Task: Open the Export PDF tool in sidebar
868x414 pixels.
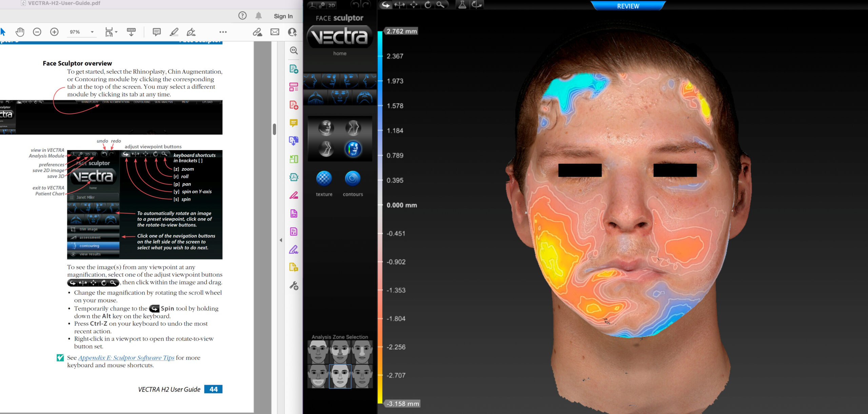Action: [x=294, y=69]
